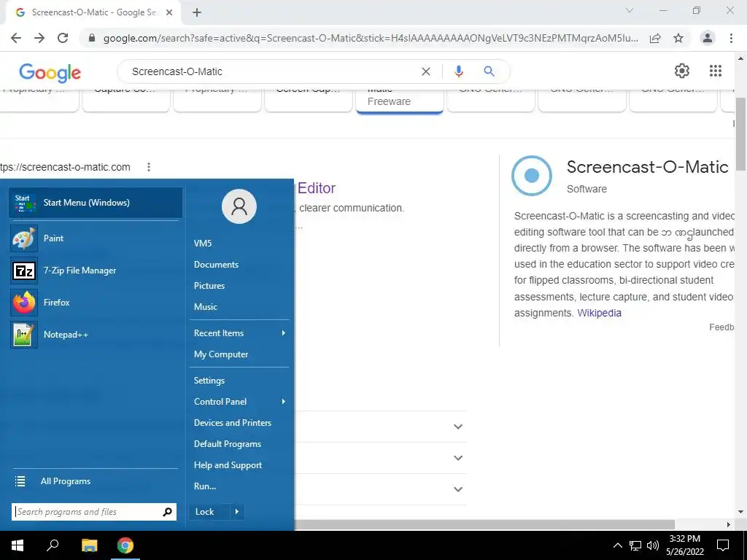The height and width of the screenshot is (560, 747).
Task: Click the user account avatar in start menu
Action: coord(239,206)
